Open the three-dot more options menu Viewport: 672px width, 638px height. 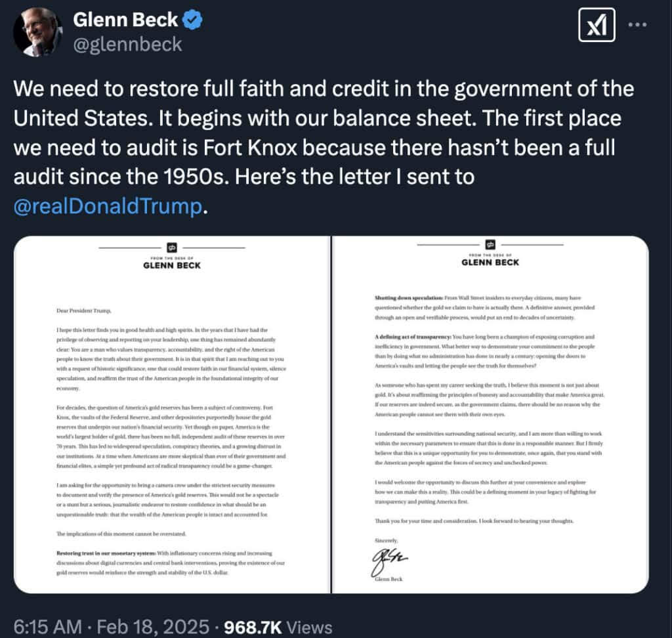(638, 26)
